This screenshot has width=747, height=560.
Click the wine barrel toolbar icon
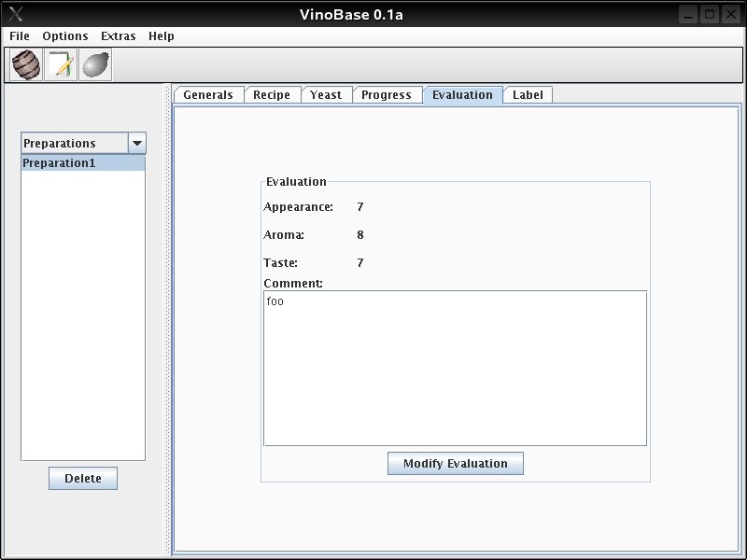pyautogui.click(x=26, y=65)
